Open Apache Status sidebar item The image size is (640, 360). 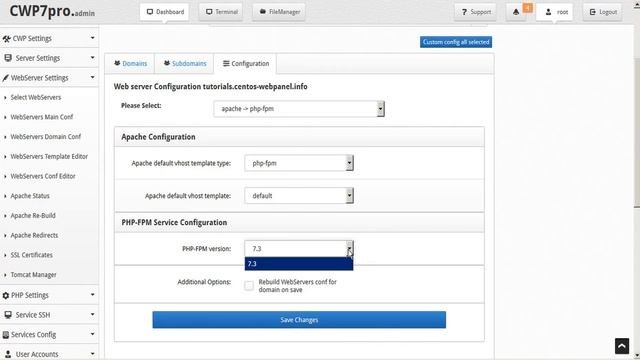(x=30, y=196)
